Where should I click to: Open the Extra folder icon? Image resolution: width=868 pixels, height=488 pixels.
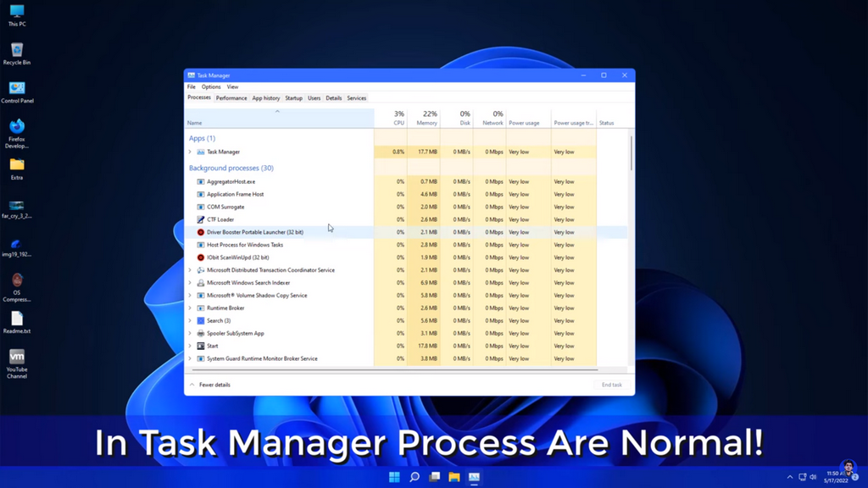17,169
